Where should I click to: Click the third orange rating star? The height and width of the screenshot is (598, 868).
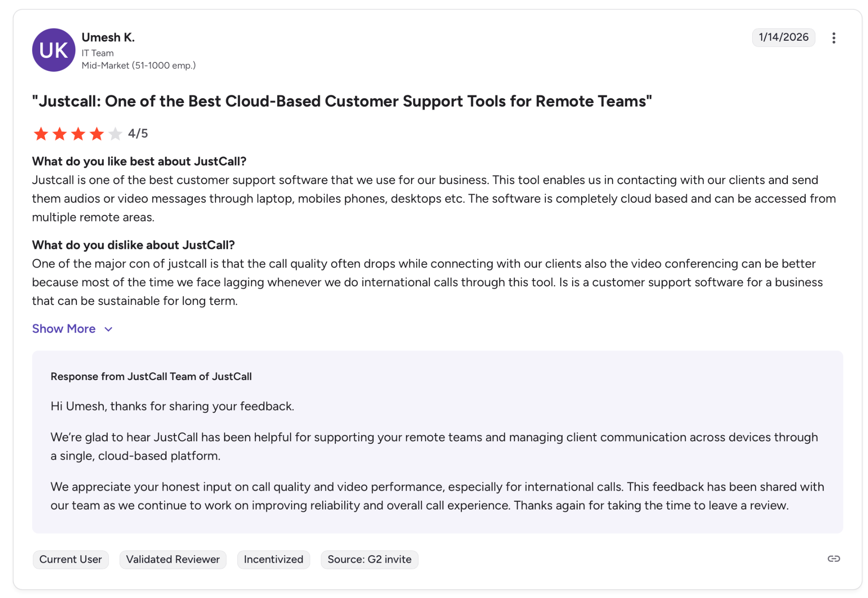(78, 134)
